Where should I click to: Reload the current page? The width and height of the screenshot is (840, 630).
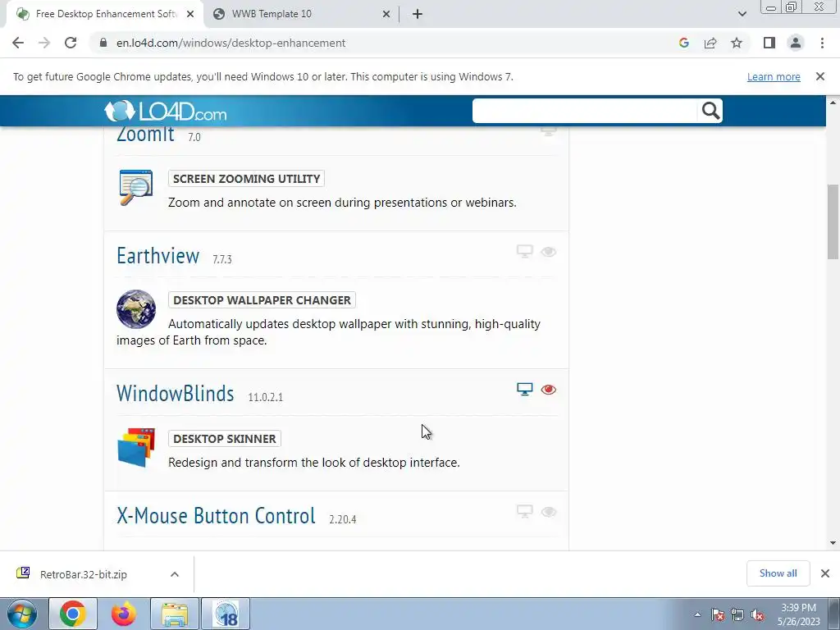click(x=71, y=43)
